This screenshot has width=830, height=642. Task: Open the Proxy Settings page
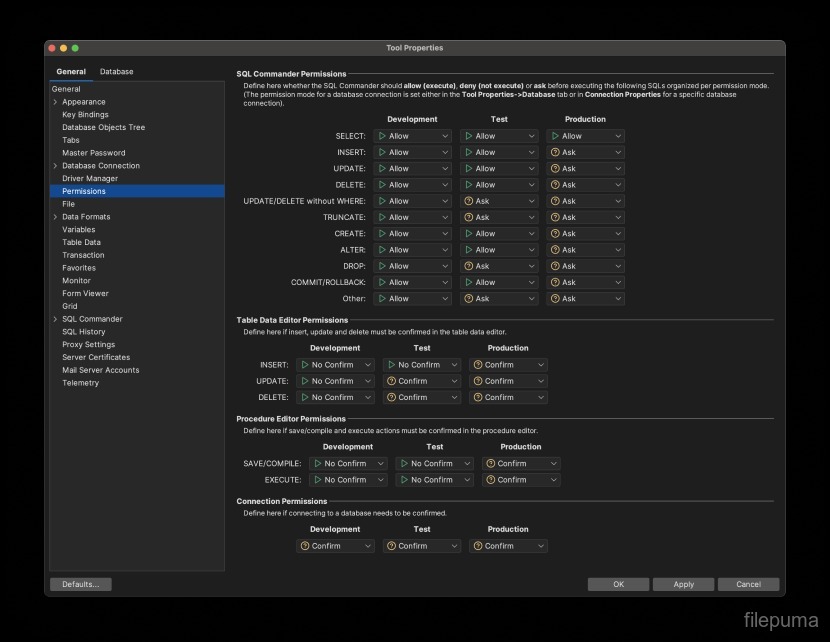coord(87,344)
